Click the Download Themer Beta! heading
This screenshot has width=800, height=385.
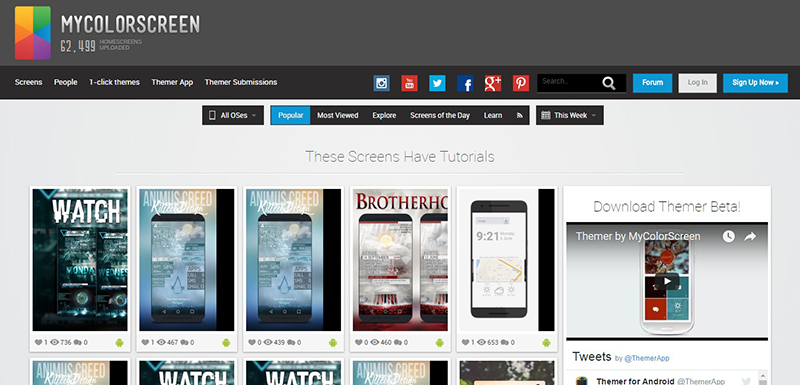point(667,207)
